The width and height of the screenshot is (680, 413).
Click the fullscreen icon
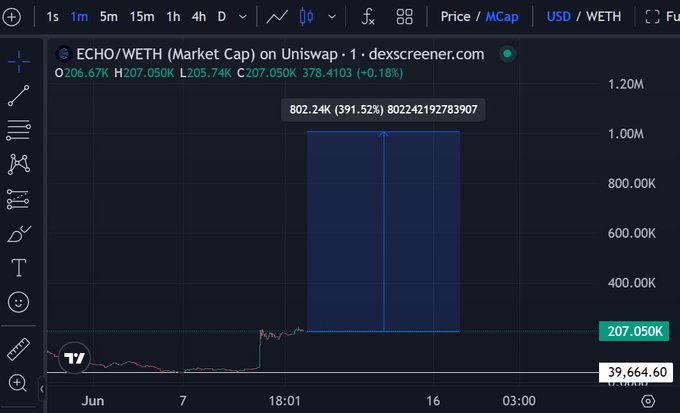tap(652, 17)
